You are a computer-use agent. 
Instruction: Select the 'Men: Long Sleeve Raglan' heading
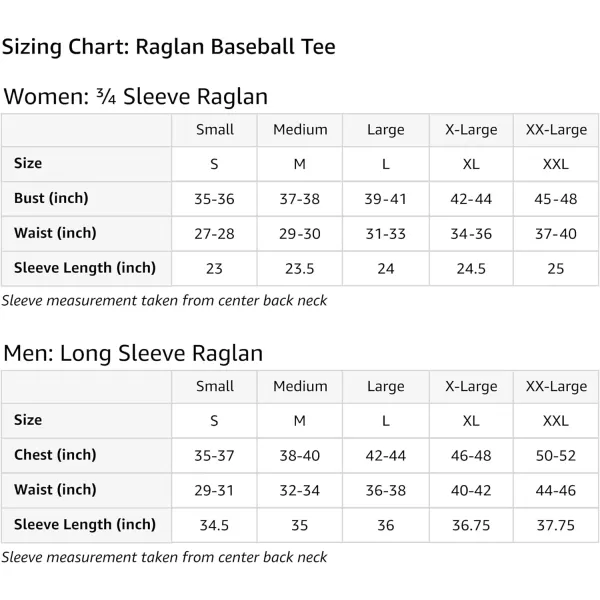(x=133, y=353)
